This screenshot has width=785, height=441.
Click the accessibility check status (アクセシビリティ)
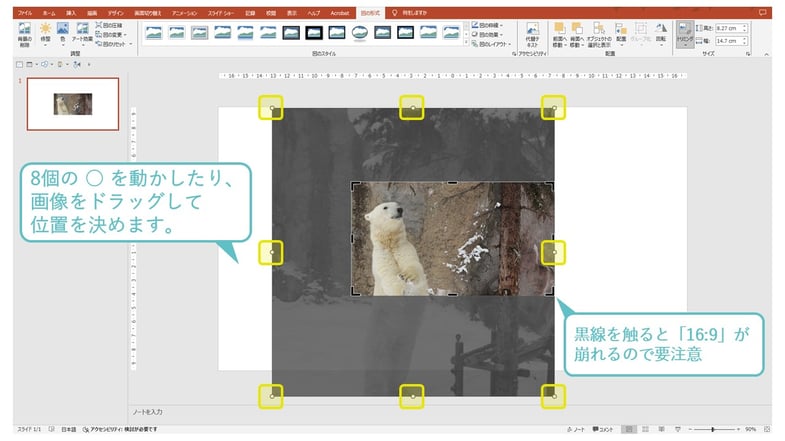point(120,429)
